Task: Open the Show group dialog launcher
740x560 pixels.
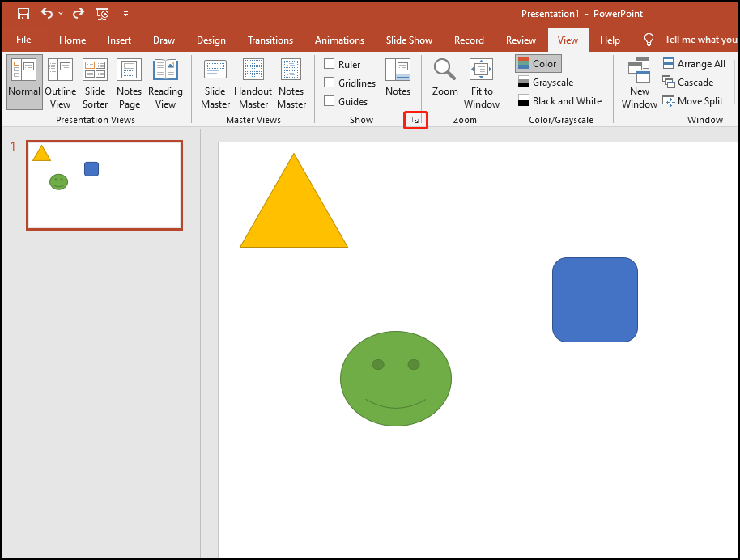Action: pos(415,120)
